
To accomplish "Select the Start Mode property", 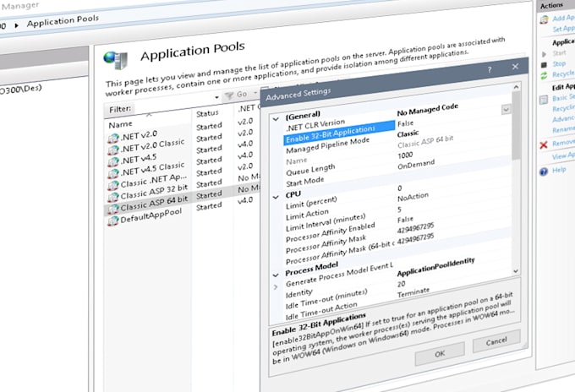I will pyautogui.click(x=305, y=181).
